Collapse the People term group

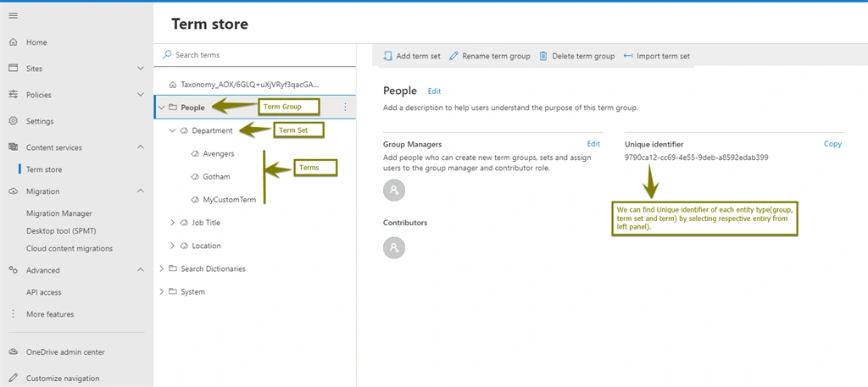click(162, 108)
